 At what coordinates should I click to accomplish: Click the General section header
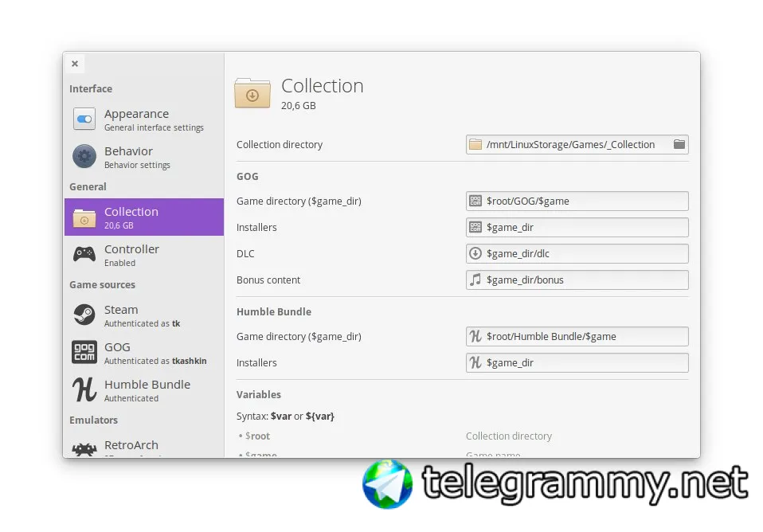tap(88, 187)
